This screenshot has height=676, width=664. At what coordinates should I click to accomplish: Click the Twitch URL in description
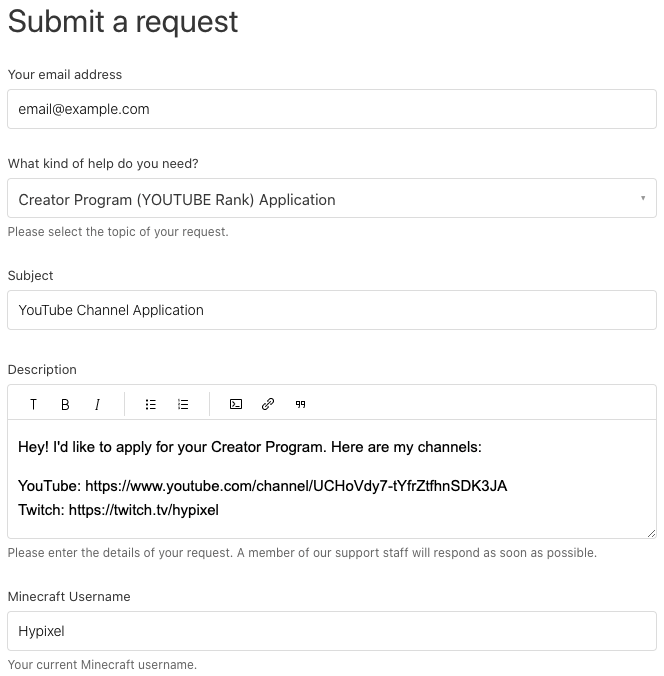tap(144, 510)
